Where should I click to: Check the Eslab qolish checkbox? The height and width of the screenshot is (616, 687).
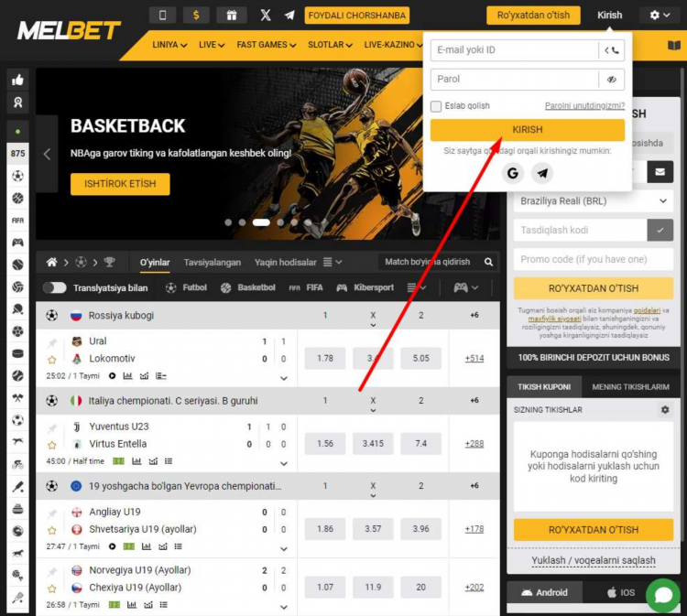coord(436,106)
